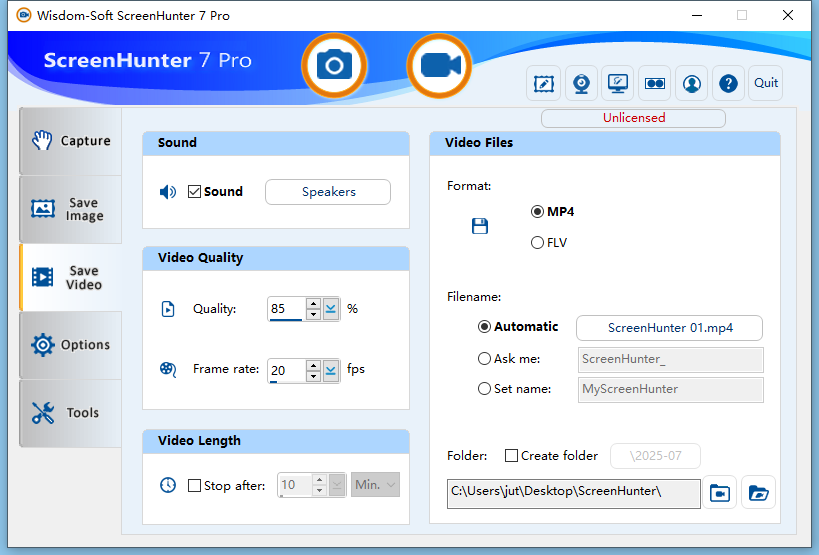The width and height of the screenshot is (819, 555).
Task: Click the Quality file-play icon
Action: point(168,309)
